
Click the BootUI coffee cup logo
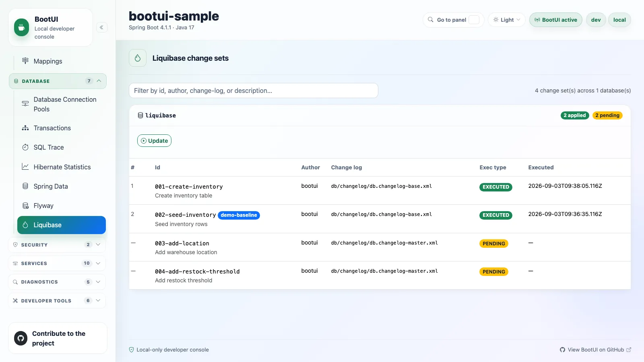[21, 28]
